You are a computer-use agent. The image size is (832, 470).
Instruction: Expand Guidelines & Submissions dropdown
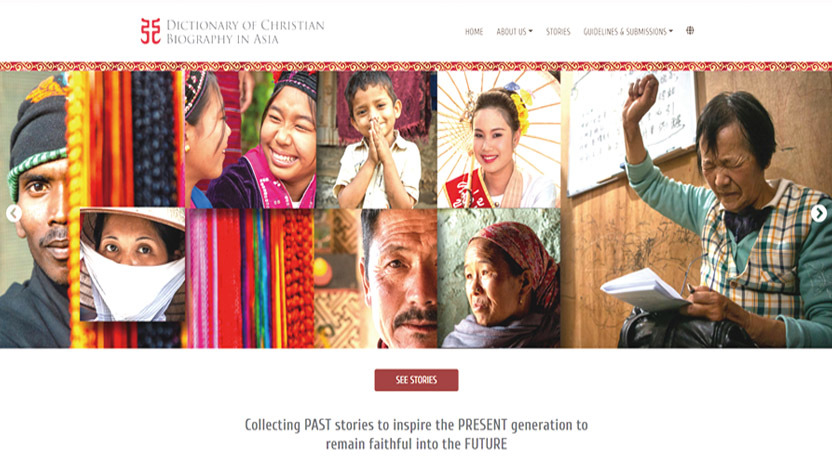click(628, 32)
